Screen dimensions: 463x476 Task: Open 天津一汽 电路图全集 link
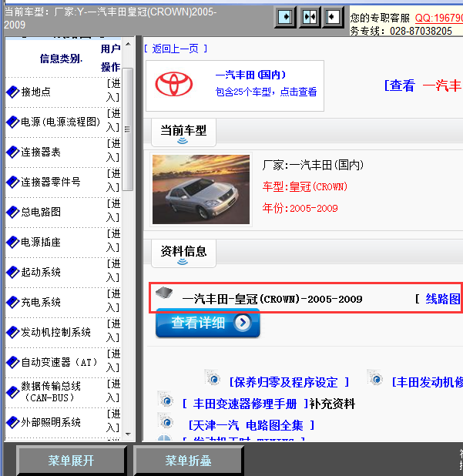point(251,425)
